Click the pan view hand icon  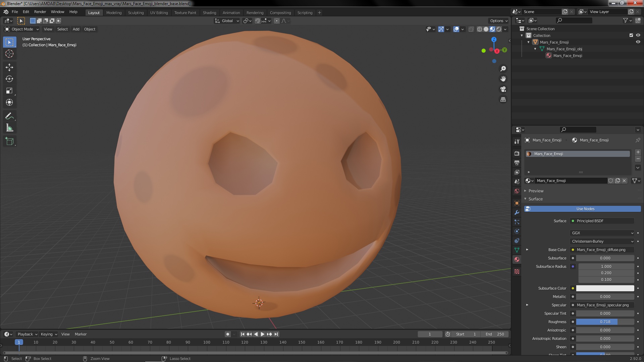pos(503,79)
